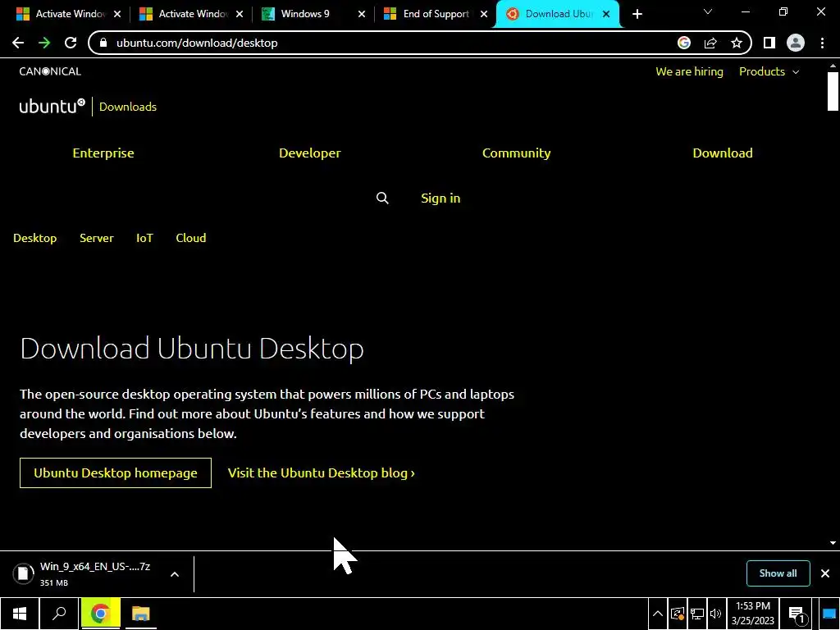Show hidden system tray icons

click(658, 614)
